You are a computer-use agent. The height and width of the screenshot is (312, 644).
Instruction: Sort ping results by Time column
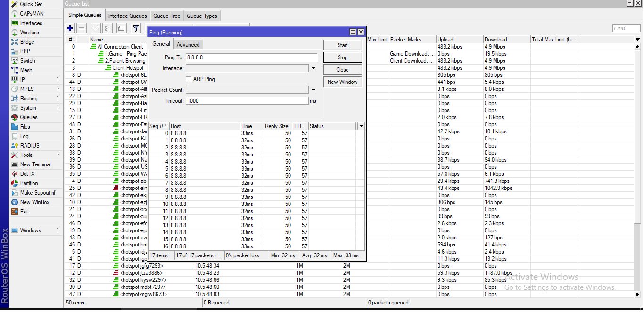tap(252, 126)
